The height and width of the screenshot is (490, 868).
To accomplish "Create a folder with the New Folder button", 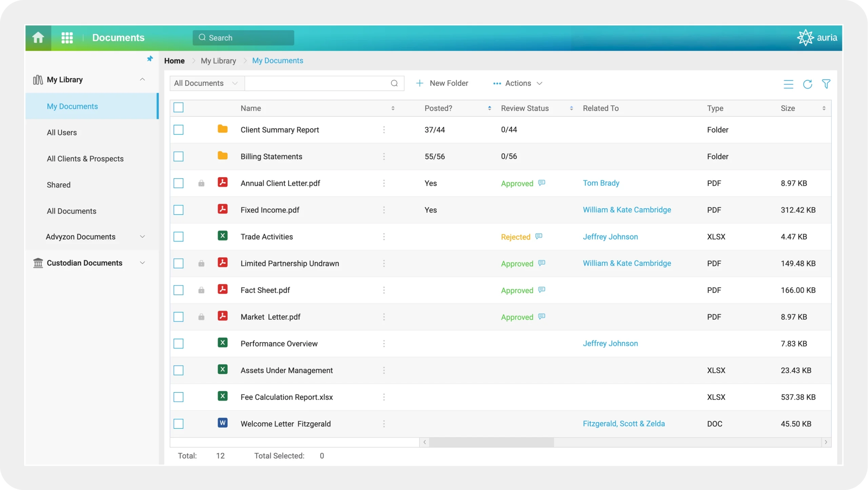I will coord(442,83).
